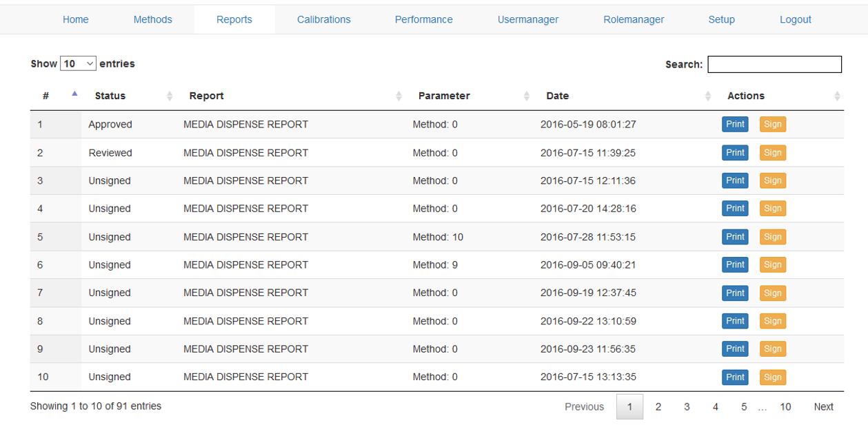Log out via Logout menu item
This screenshot has height=438, width=868.
click(795, 19)
